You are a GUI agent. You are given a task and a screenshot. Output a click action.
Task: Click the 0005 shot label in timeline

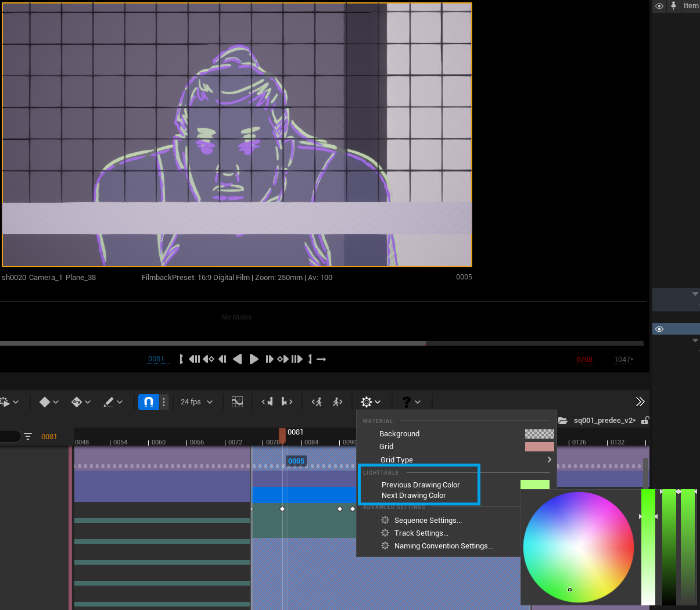(296, 461)
